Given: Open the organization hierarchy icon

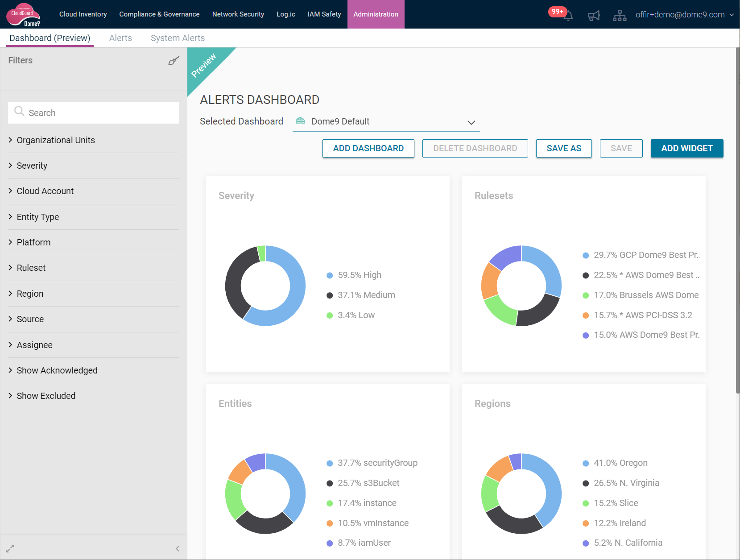Looking at the screenshot, I should tap(620, 16).
